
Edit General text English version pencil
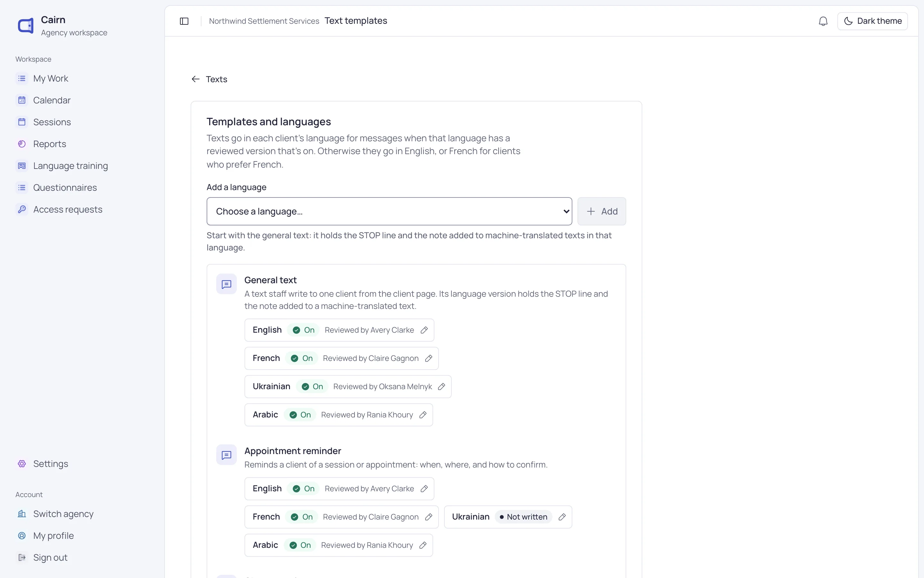coord(424,330)
